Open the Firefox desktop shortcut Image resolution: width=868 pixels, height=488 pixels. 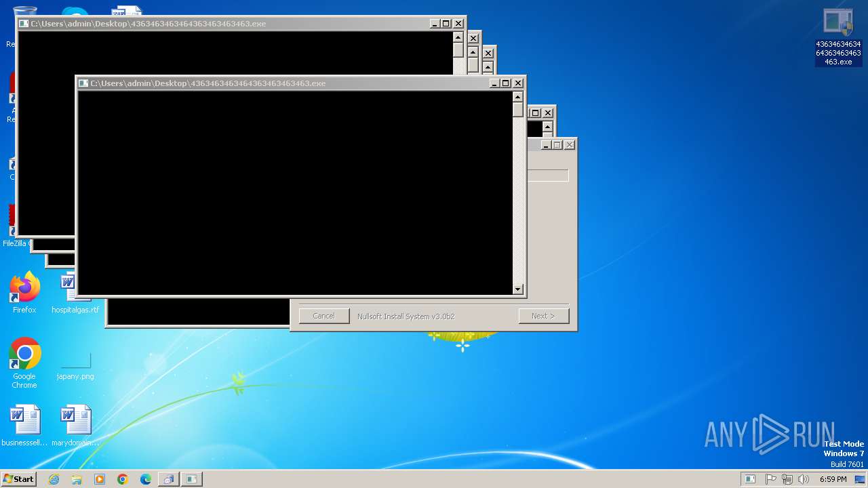pos(24,293)
